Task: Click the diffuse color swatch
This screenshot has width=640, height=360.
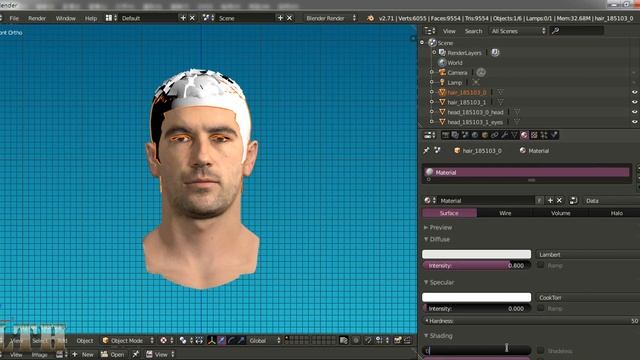Action: tap(476, 254)
